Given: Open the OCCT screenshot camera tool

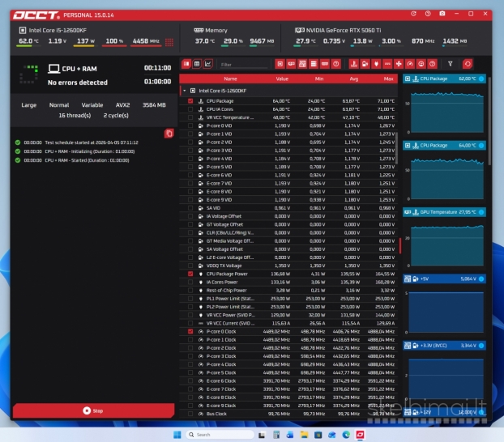Looking at the screenshot, I should pyautogui.click(x=442, y=14).
